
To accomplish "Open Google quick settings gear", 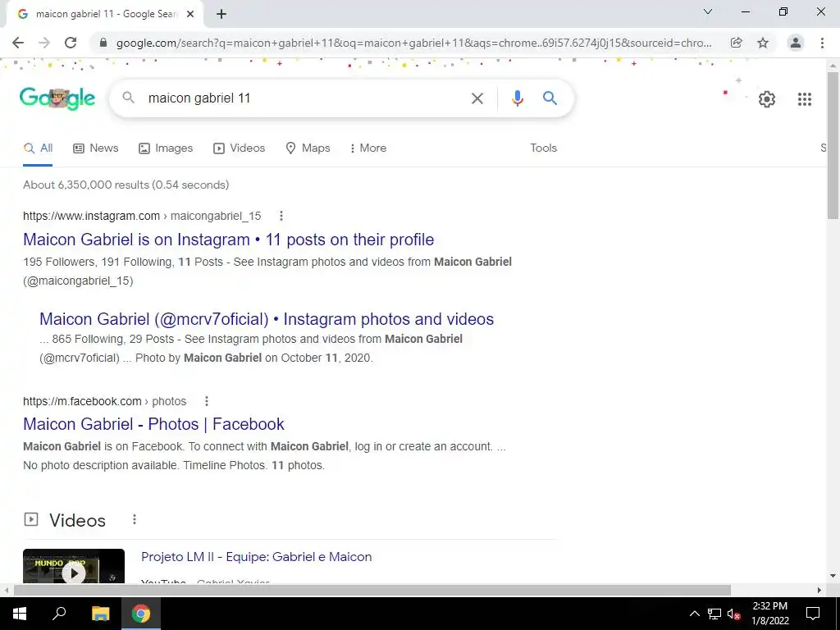I will [x=767, y=99].
